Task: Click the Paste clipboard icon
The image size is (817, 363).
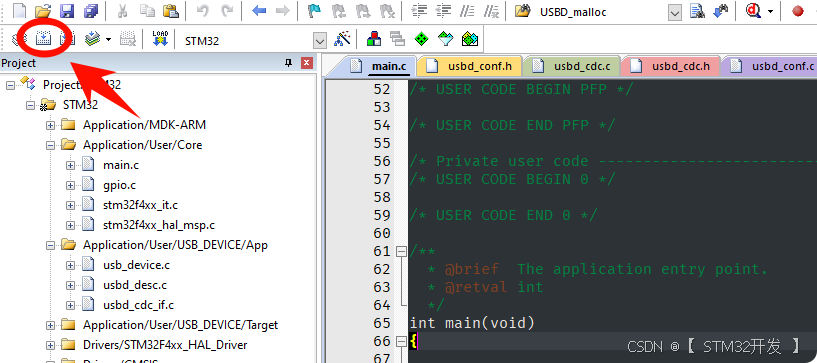Action: coord(170,11)
